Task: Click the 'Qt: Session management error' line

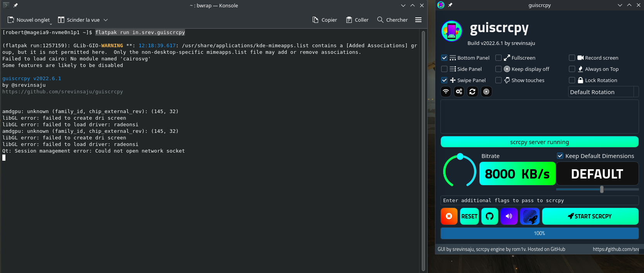Action: 94,151
